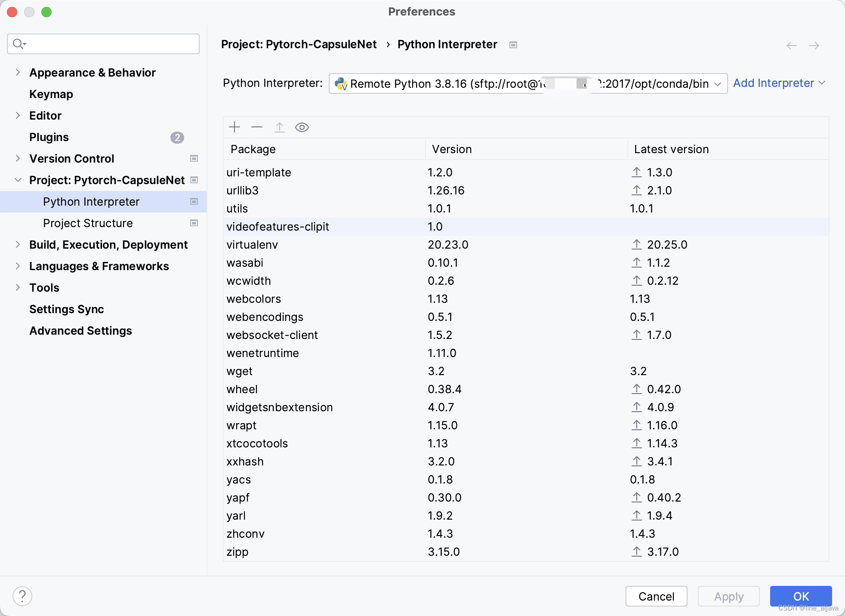Sort by Latest version column header
The image size is (845, 616).
coord(728,149)
